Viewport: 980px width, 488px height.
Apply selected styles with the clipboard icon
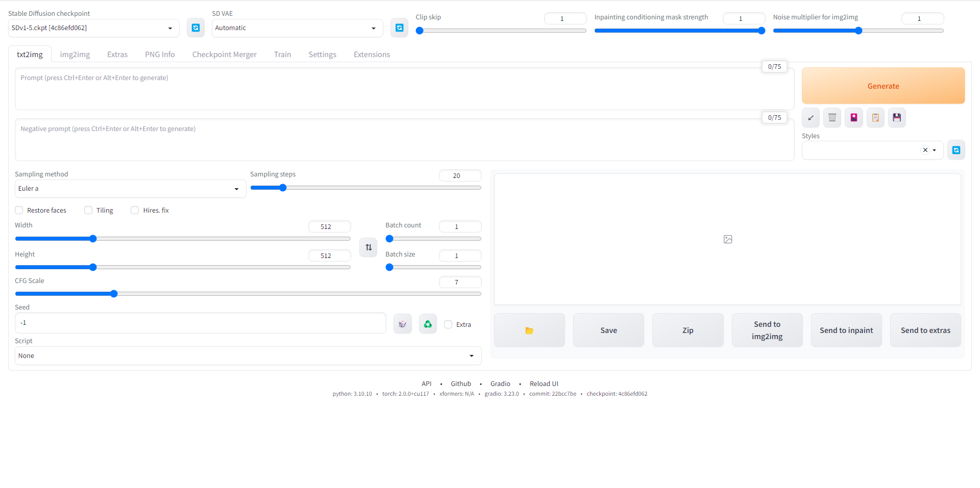point(875,118)
